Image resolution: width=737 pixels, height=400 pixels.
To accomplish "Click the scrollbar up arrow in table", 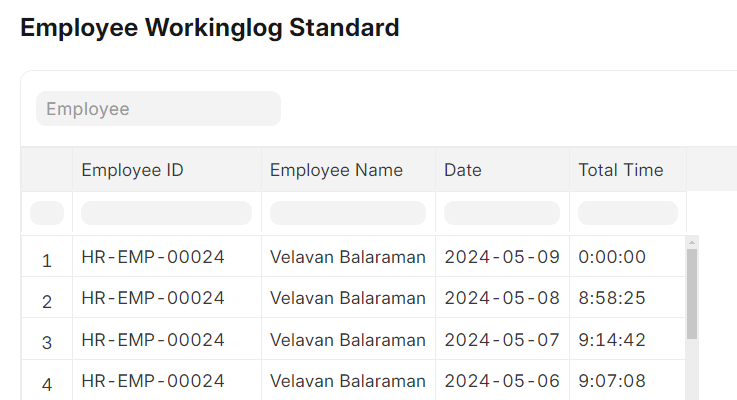I will point(692,243).
